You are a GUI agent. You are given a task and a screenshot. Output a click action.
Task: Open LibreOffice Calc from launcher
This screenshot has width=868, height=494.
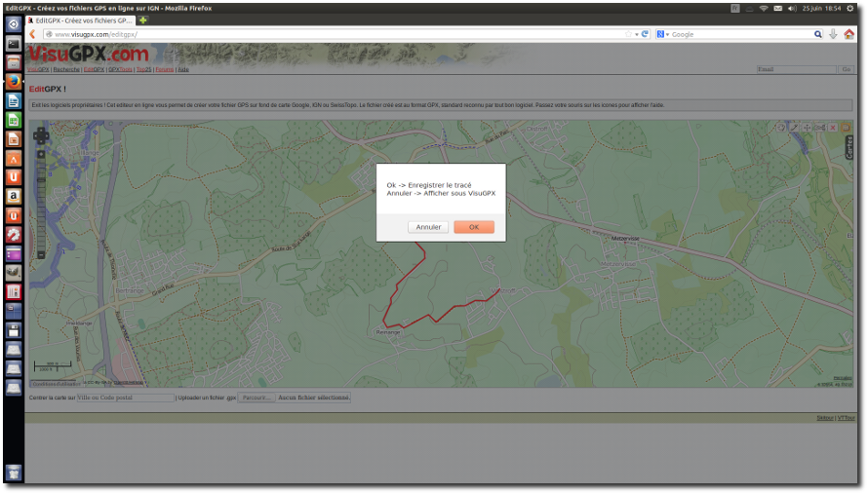tap(14, 120)
